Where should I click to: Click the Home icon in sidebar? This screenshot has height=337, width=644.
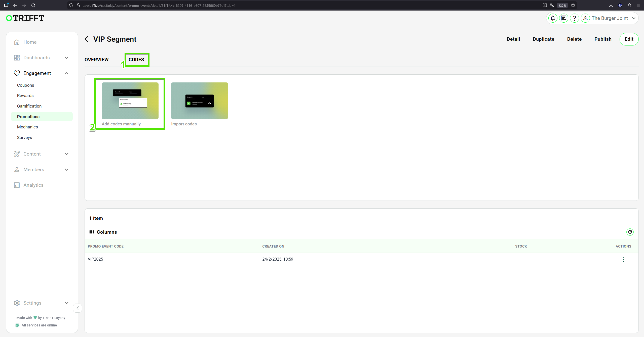[17, 42]
